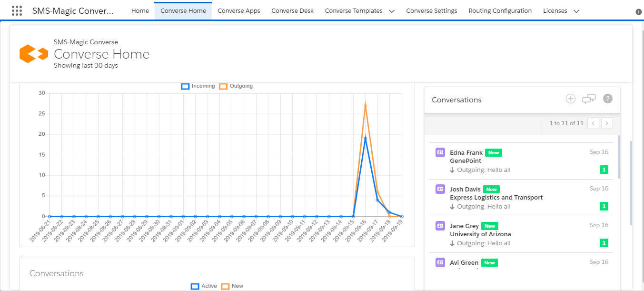Open Conversations help question mark icon
The image size is (644, 291).
(607, 99)
